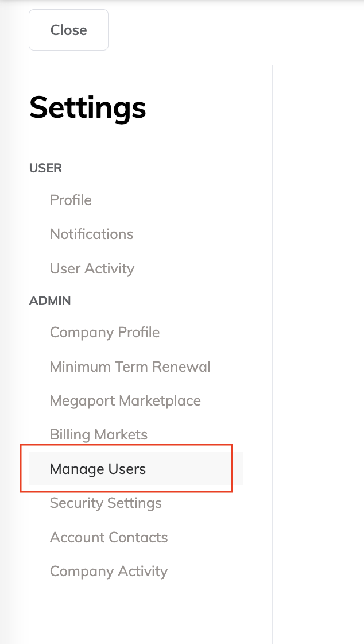Open Company Activity log
The height and width of the screenshot is (644, 364).
click(109, 571)
